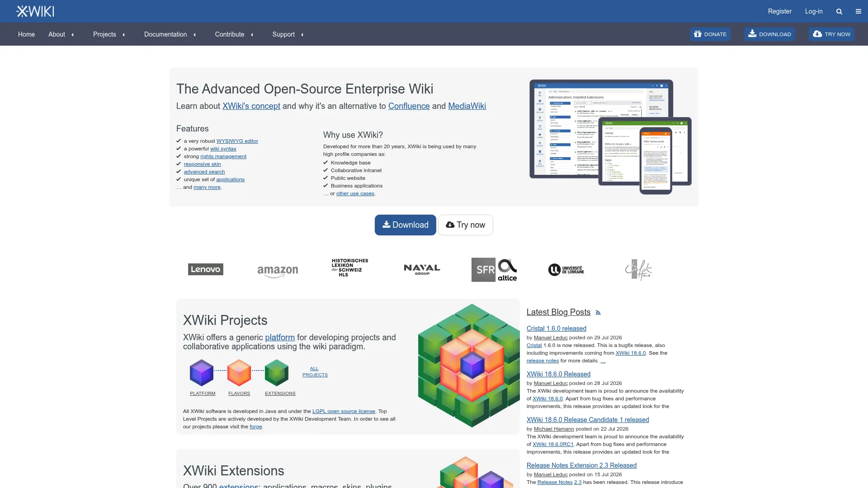Click the Donate button in navbar

point(710,34)
